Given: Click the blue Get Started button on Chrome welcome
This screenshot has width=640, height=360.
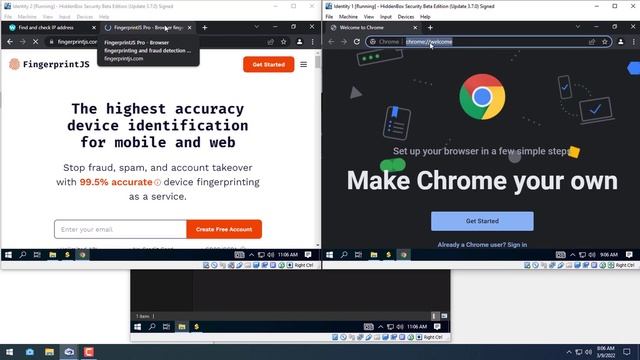Looking at the screenshot, I should point(482,221).
